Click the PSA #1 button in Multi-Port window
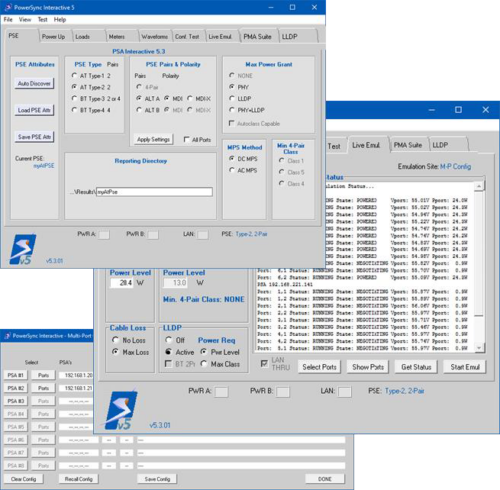The width and height of the screenshot is (500, 490). tap(15, 375)
